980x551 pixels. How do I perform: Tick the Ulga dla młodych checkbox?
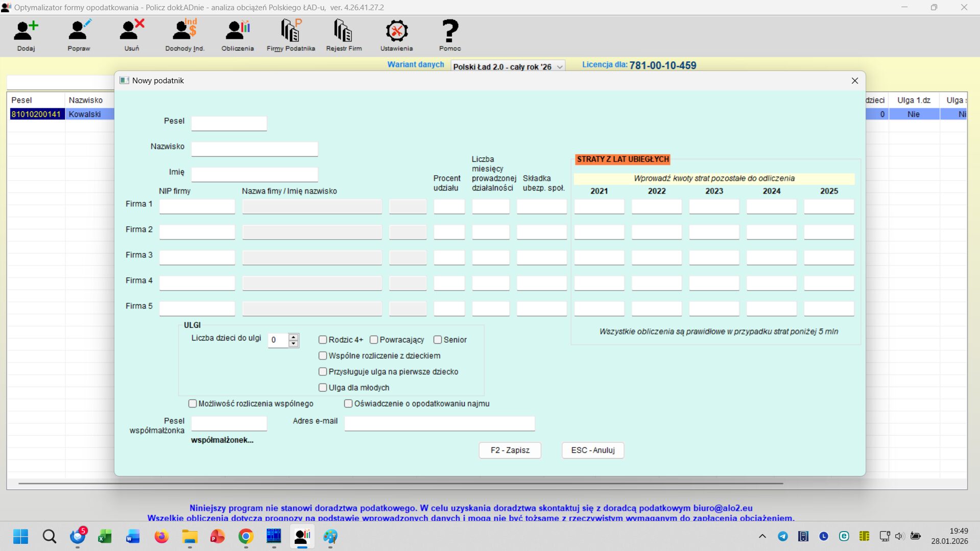[x=323, y=388]
